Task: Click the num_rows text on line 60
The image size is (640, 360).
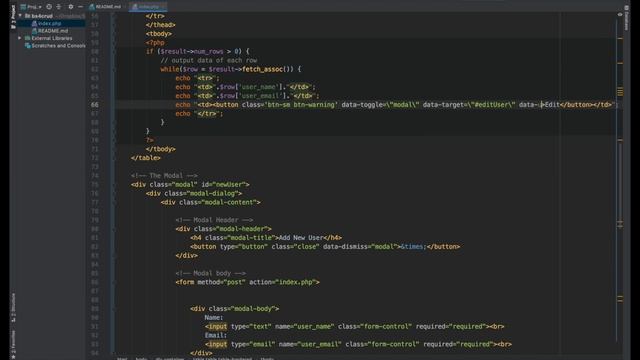Action: 208,51
